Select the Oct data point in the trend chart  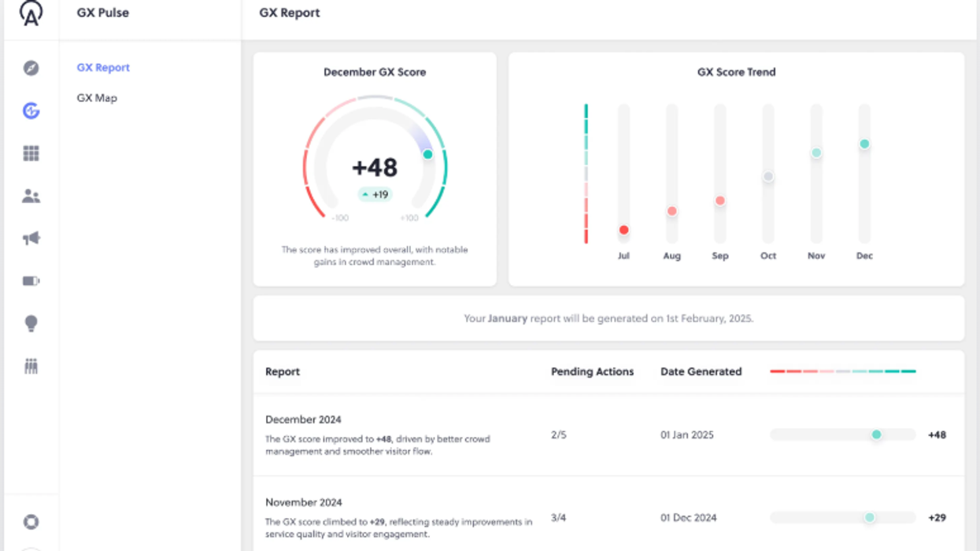click(767, 177)
